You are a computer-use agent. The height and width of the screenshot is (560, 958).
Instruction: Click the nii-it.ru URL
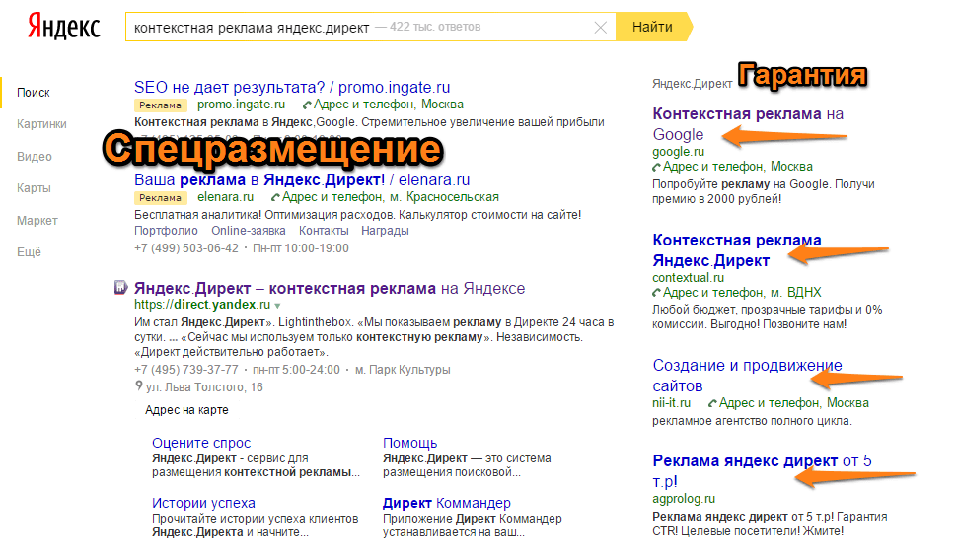pos(672,403)
